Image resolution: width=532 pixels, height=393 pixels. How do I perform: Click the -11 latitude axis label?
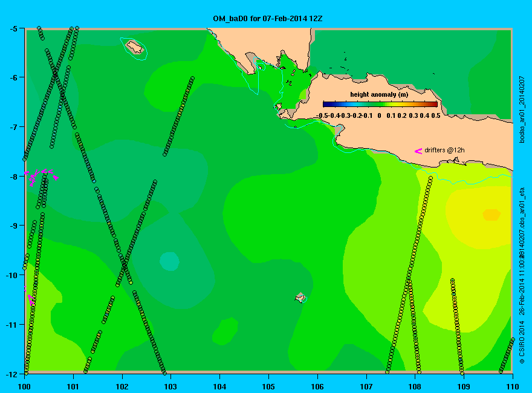[x=11, y=325]
